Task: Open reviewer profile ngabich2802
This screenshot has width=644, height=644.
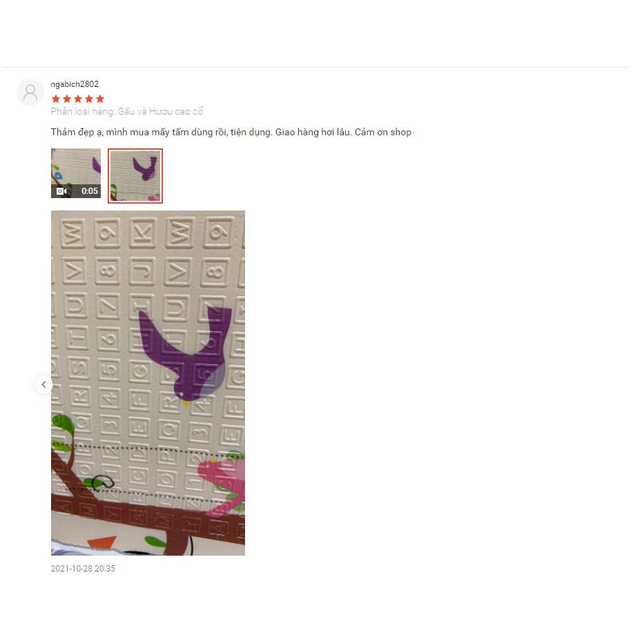Action: point(75,84)
